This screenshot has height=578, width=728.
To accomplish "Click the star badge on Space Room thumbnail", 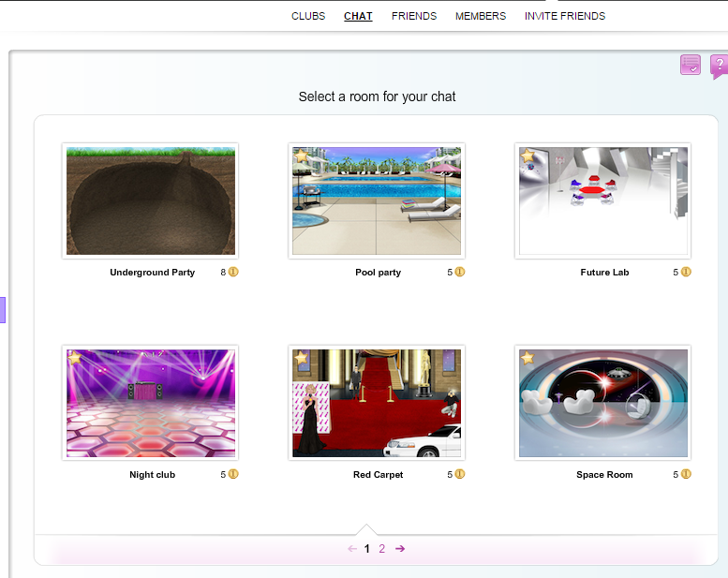I will (x=527, y=358).
